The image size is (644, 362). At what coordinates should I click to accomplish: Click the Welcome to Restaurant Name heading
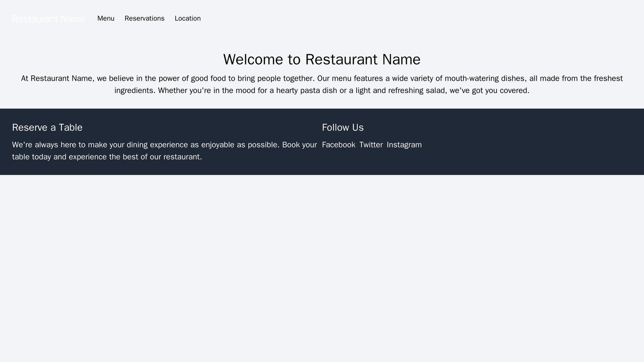coord(322,52)
